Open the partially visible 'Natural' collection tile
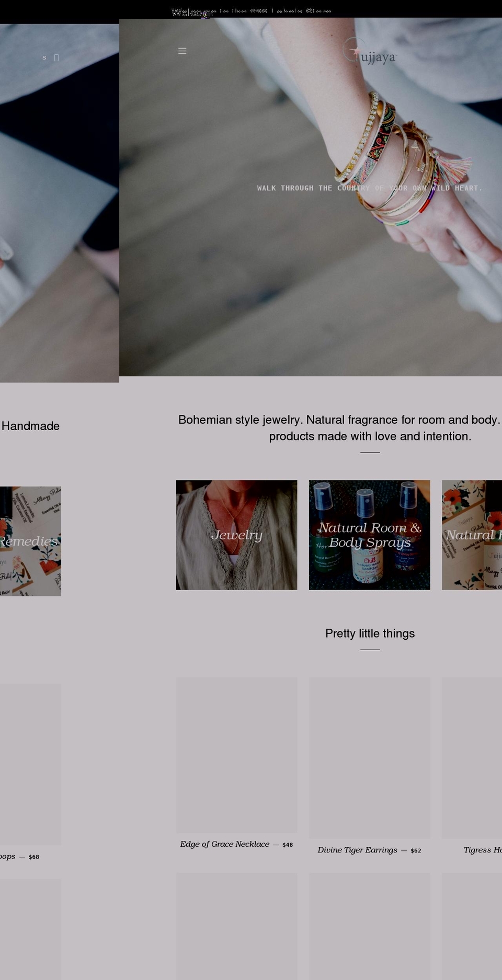This screenshot has height=980, width=502. [x=472, y=535]
